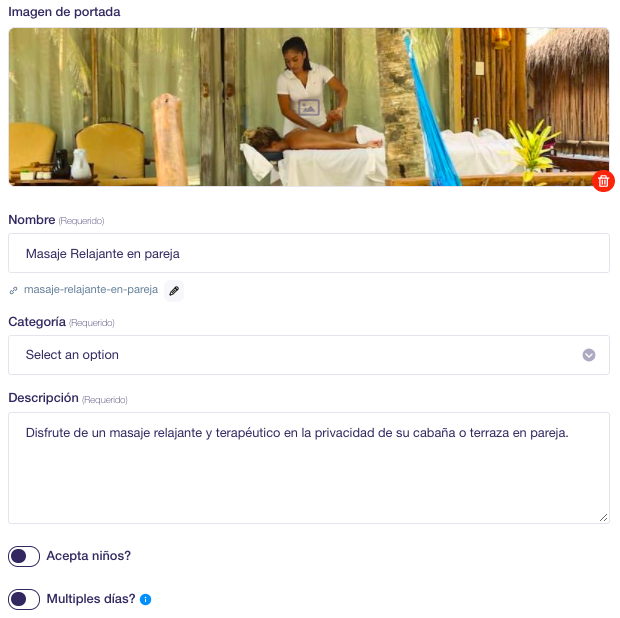
Task: Click the Descripción textarea resize handle
Action: point(603,518)
